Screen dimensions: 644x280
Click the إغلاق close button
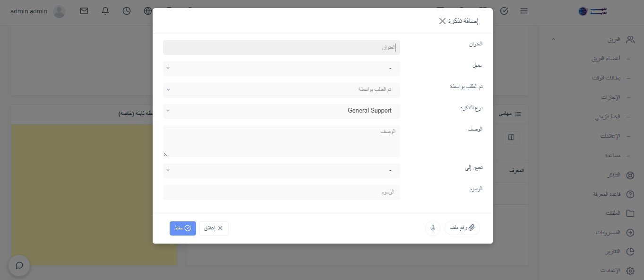click(x=214, y=228)
